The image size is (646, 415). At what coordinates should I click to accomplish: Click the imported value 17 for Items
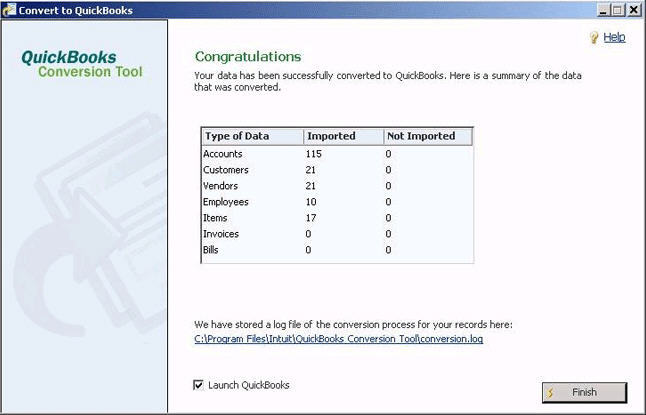(311, 218)
